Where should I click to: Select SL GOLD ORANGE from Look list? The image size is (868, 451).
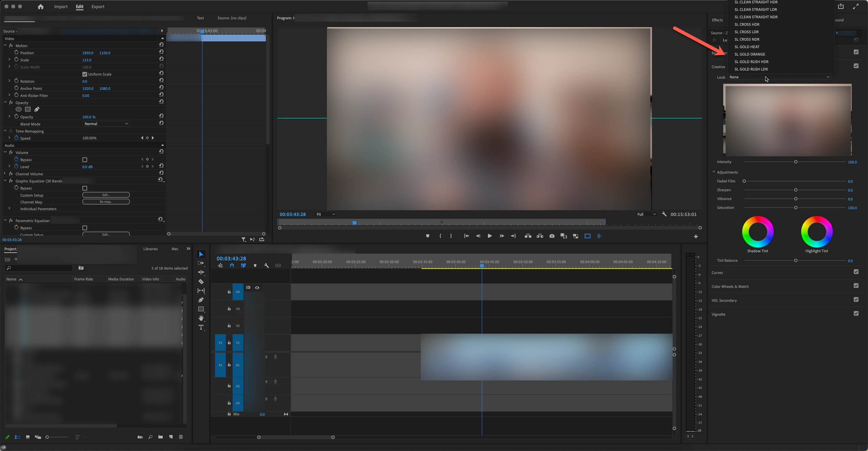tap(750, 54)
